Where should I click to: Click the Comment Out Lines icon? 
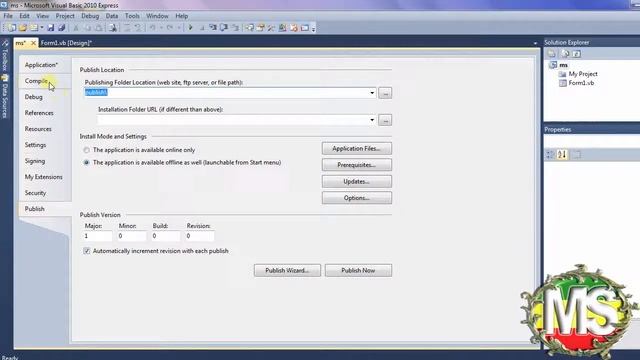(x=127, y=28)
